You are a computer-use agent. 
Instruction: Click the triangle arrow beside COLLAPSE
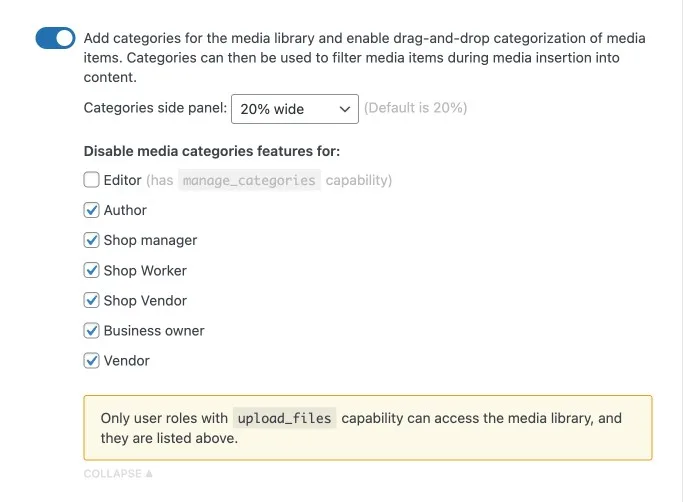tap(149, 474)
